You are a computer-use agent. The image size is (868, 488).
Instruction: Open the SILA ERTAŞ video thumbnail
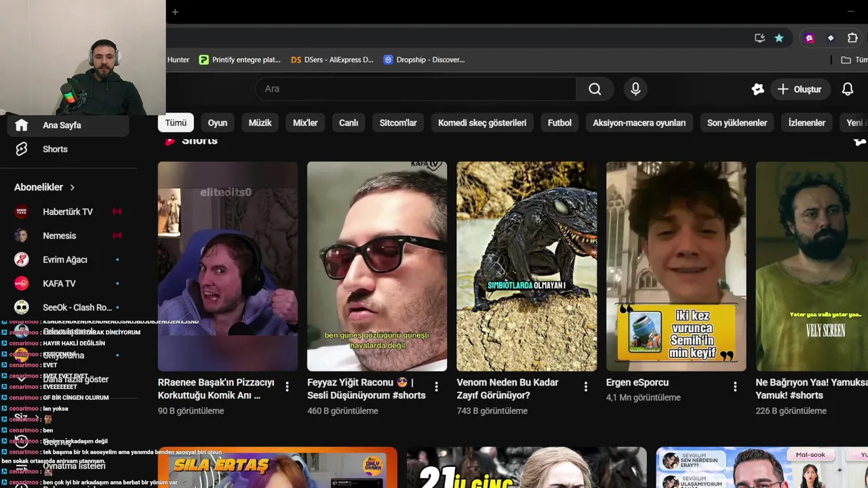277,468
